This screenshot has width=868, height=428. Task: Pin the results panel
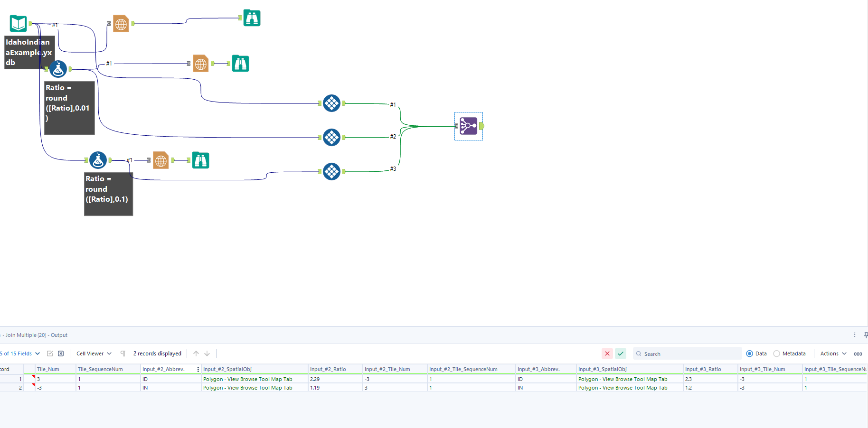(865, 335)
